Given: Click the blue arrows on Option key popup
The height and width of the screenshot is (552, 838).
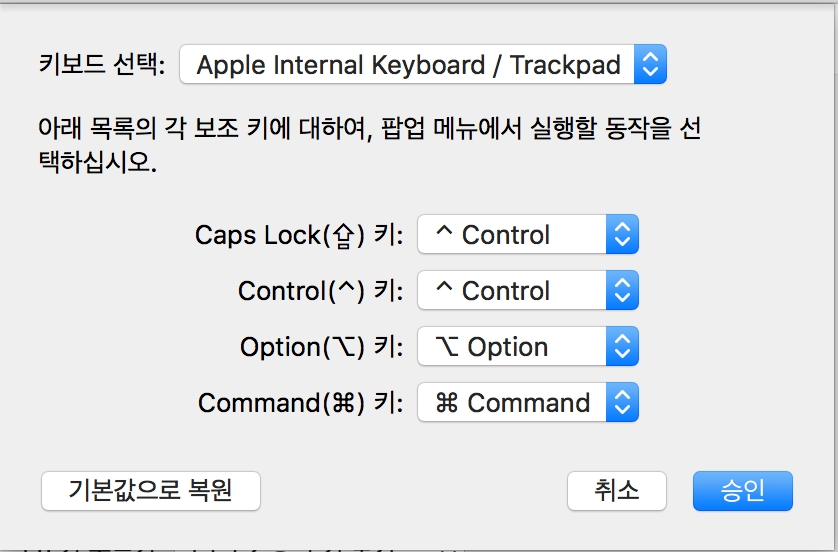Looking at the screenshot, I should pyautogui.click(x=622, y=347).
